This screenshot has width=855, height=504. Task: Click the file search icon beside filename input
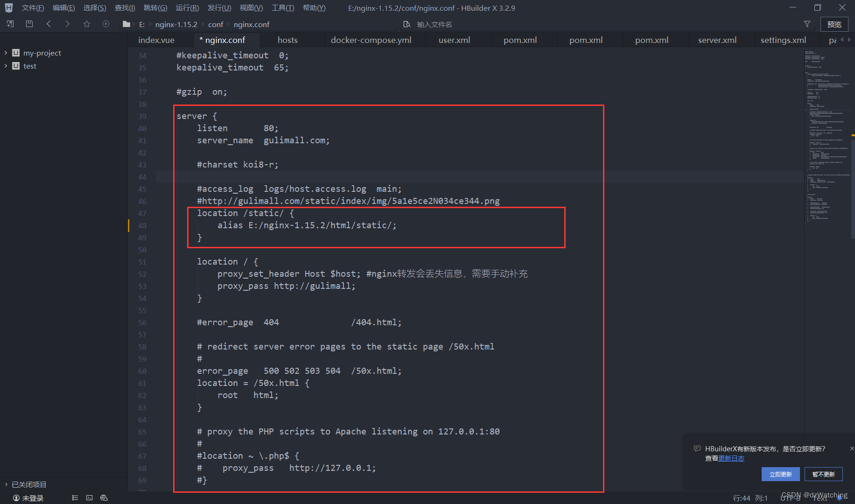[x=407, y=24]
